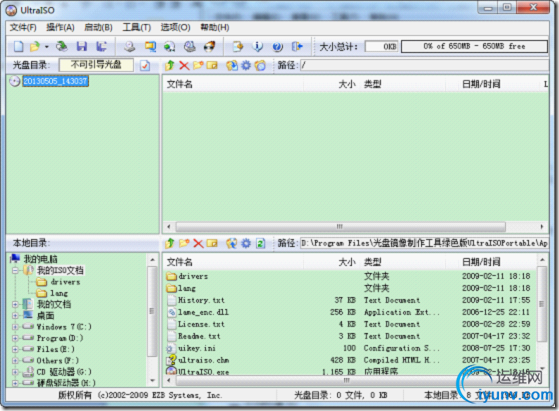Image resolution: width=559 pixels, height=411 pixels.
Task: Click the blue question-mark Help icon
Action: (x=277, y=46)
